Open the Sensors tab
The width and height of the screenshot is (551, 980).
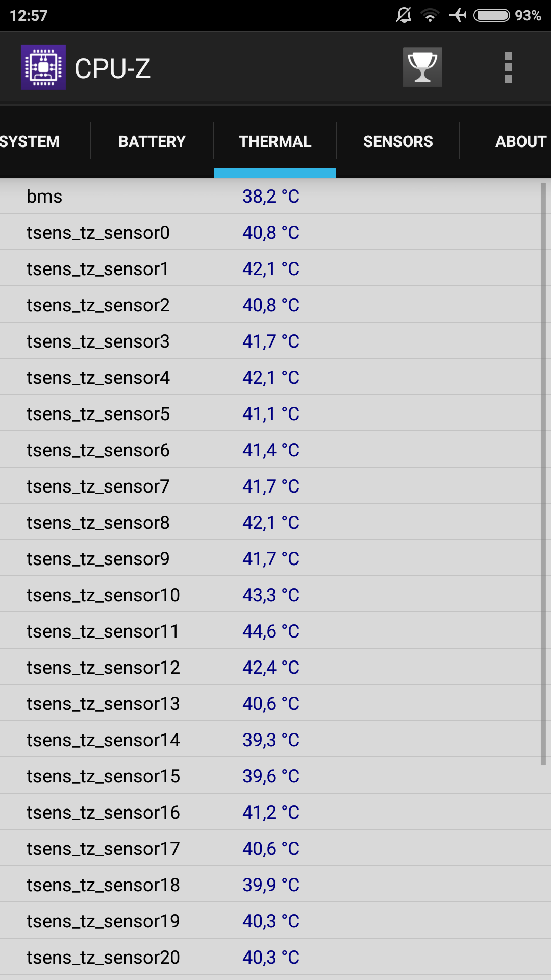(x=398, y=141)
